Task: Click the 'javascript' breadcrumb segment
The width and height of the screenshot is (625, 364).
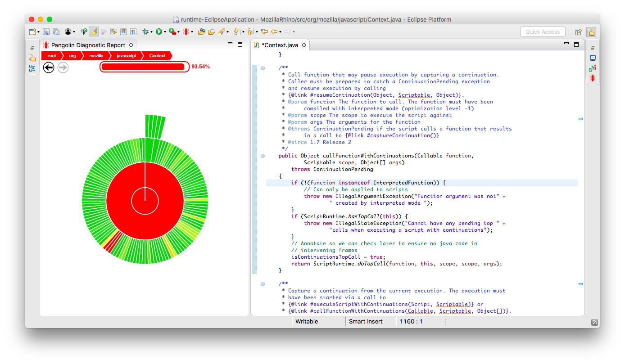Action: [126, 56]
